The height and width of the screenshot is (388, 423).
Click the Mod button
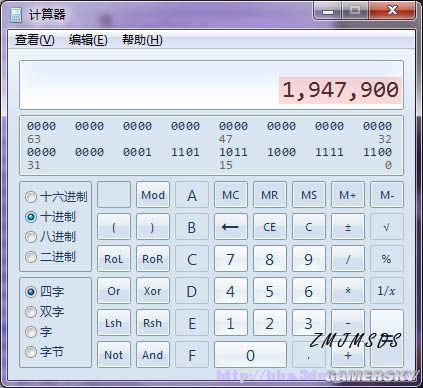153,195
